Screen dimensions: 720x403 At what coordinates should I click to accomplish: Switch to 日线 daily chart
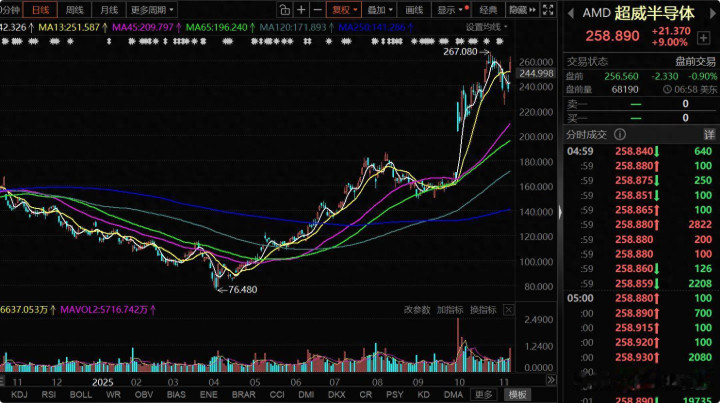tap(40, 10)
